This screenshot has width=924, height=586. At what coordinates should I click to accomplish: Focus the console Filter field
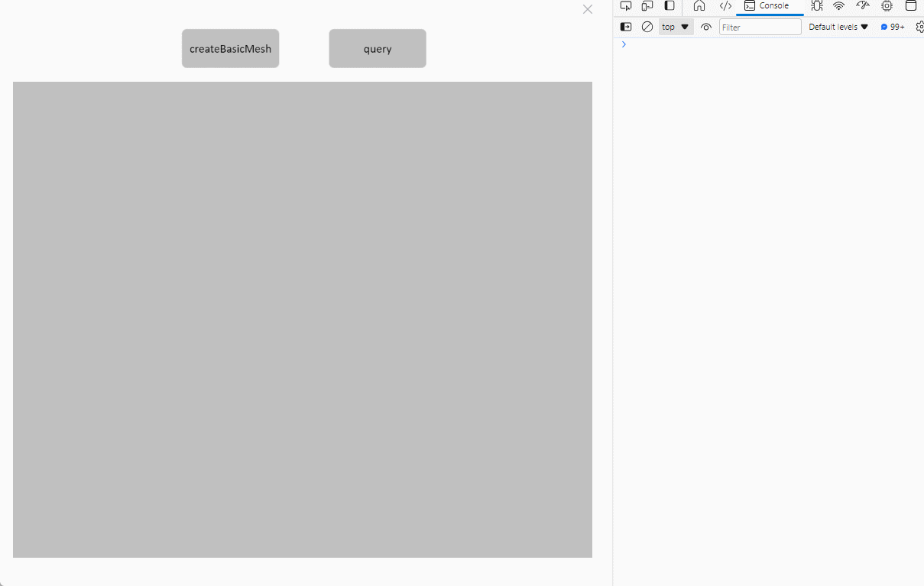pyautogui.click(x=760, y=27)
